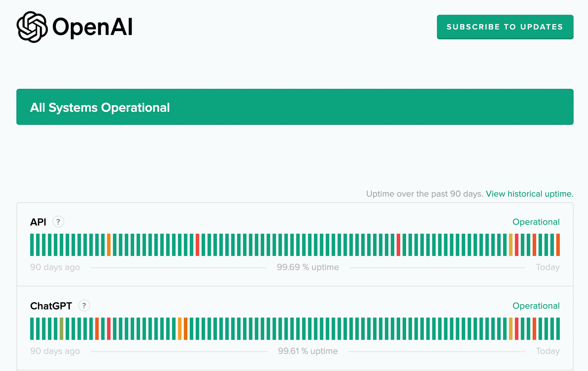Click the first red bar in API uptime
The width and height of the screenshot is (588, 371).
[197, 245]
